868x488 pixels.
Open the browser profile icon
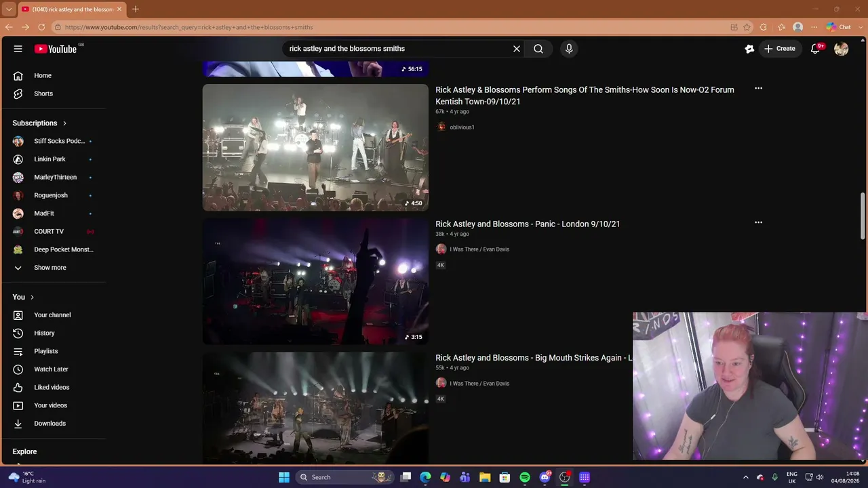pos(798,27)
